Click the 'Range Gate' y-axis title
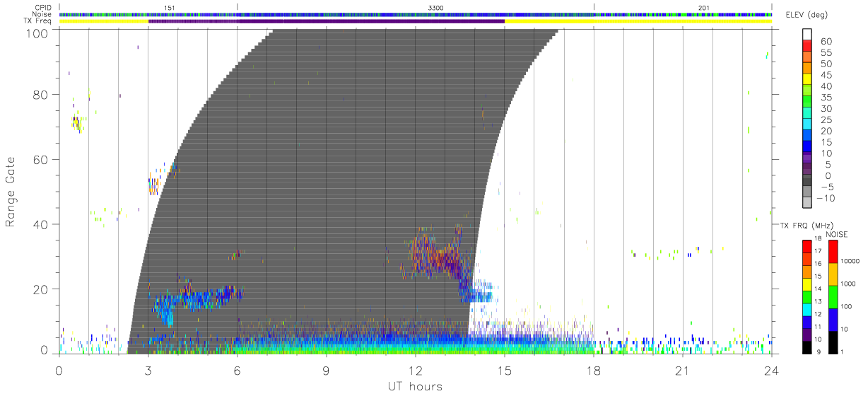Image resolution: width=868 pixels, height=401 pixels. 11,191
